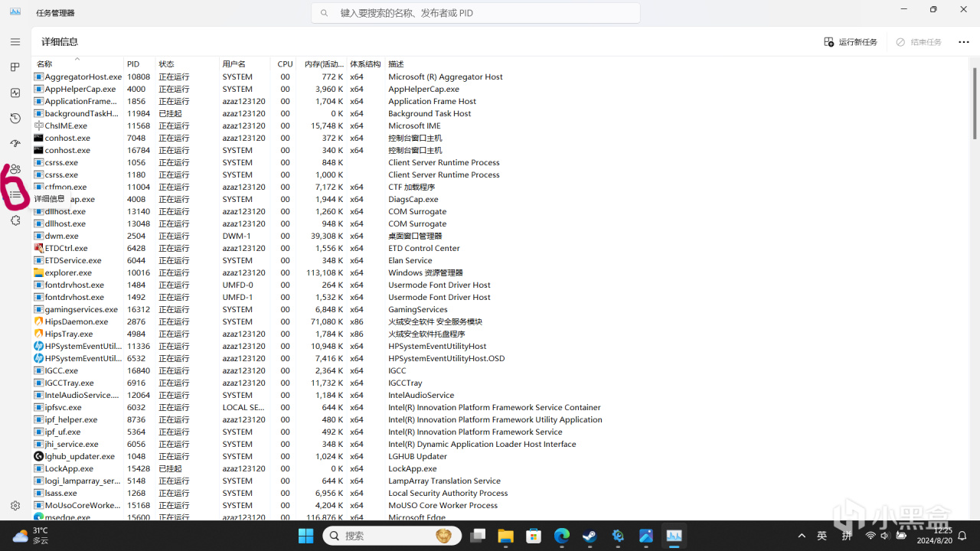
Task: Click the '113,108 K' memory value
Action: point(325,272)
